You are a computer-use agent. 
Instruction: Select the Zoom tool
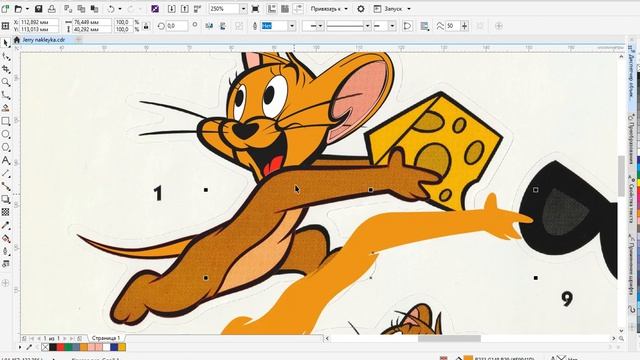point(6,82)
